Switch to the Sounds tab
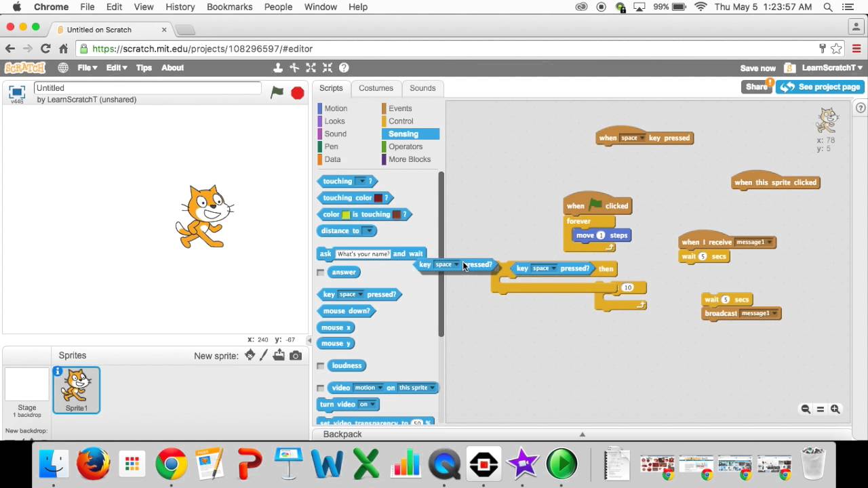868x488 pixels. (x=422, y=88)
